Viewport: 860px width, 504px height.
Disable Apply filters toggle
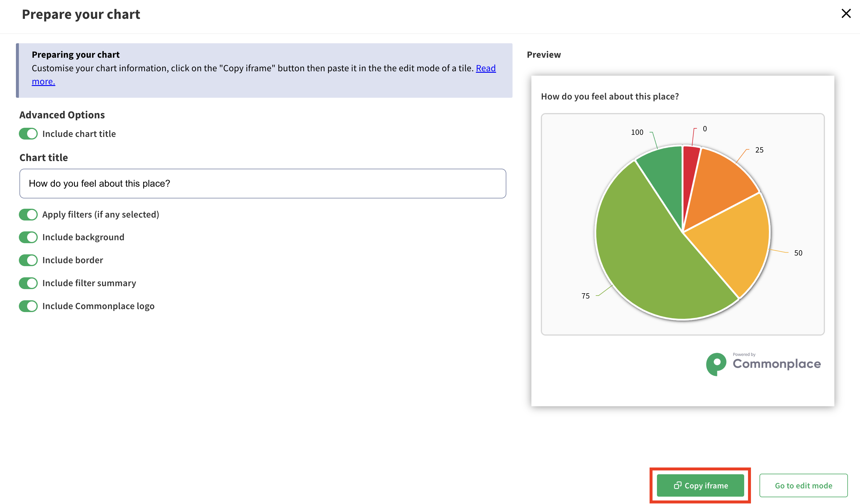coord(28,215)
